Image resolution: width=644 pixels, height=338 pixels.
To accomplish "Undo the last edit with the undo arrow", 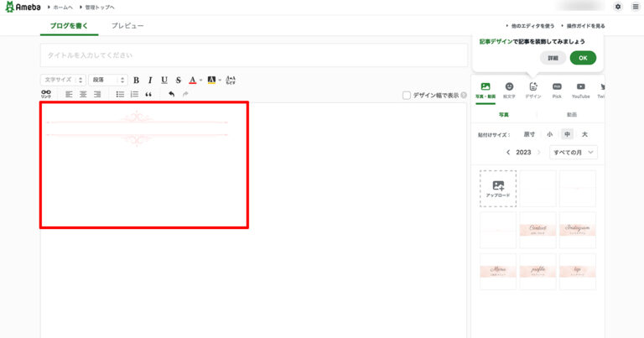I will [171, 95].
